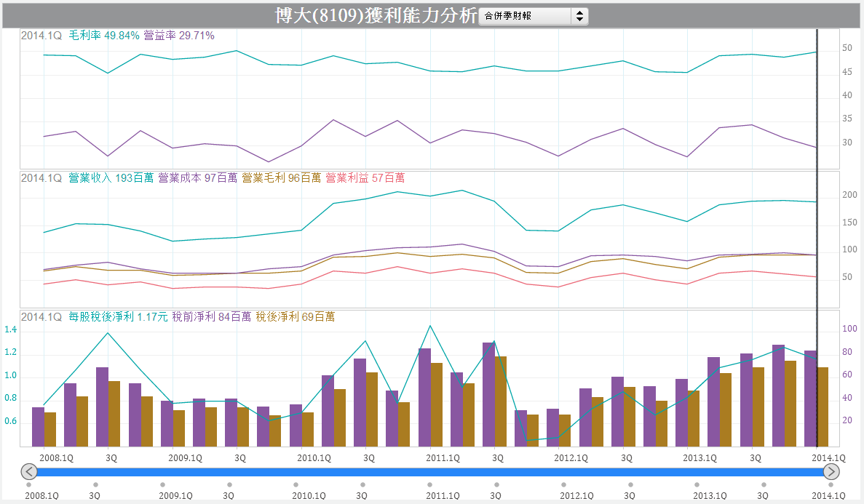Click the 營業毛利 96百萬 legend label
The height and width of the screenshot is (504, 864).
coord(281,178)
